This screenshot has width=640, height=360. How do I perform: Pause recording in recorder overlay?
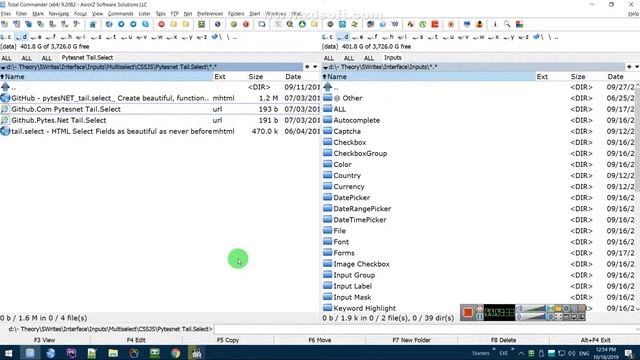pyautogui.click(x=480, y=316)
